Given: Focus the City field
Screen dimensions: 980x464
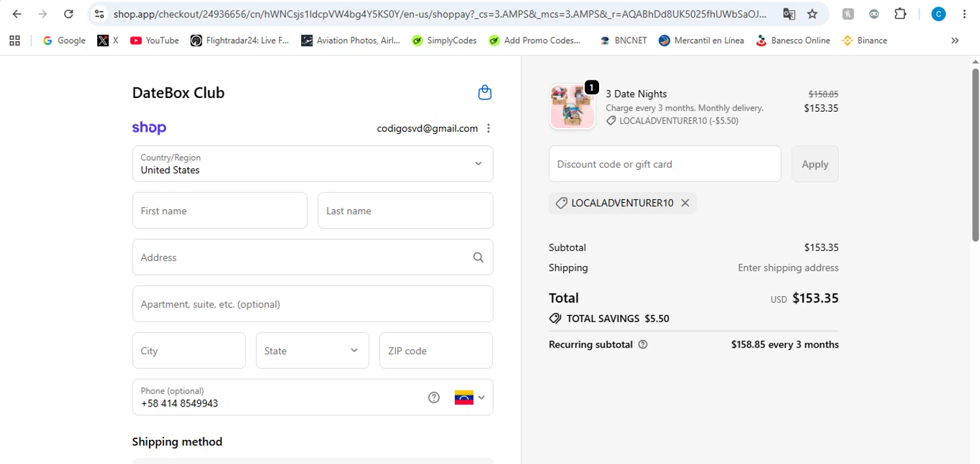Looking at the screenshot, I should (x=189, y=350).
